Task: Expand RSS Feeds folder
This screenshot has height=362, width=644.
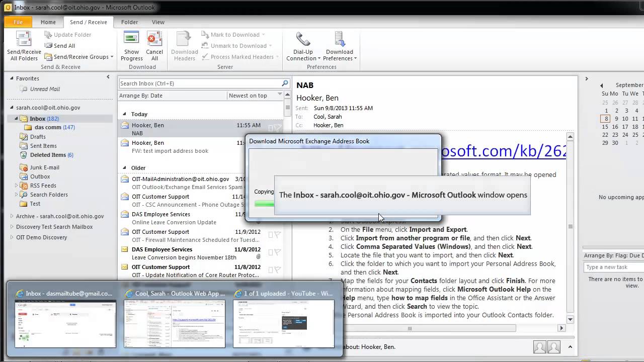Action: pyautogui.click(x=16, y=186)
